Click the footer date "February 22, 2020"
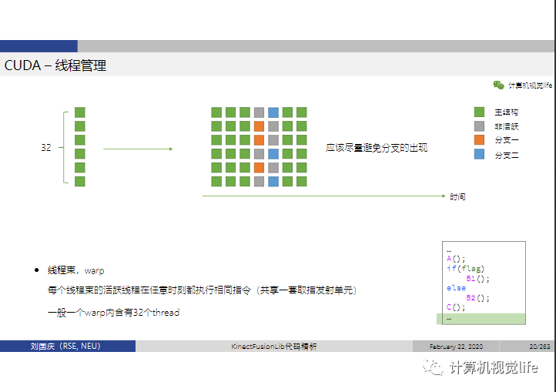 pos(456,347)
